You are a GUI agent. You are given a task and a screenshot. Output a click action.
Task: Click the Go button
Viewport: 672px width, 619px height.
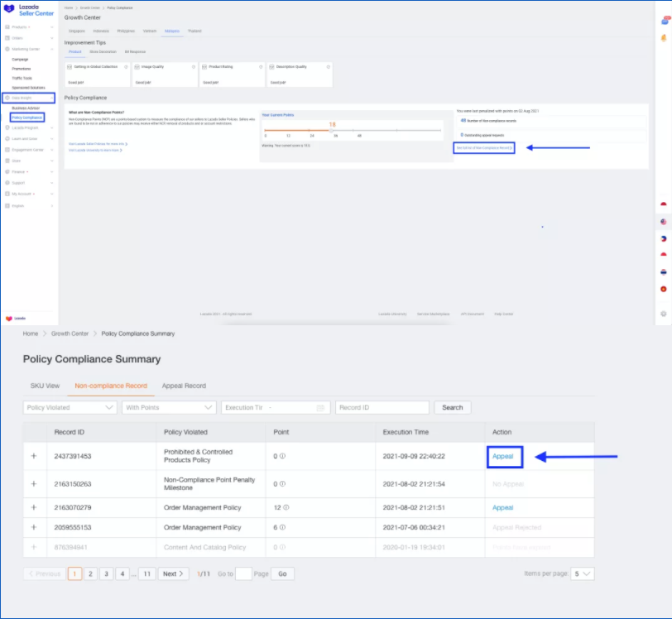click(282, 573)
